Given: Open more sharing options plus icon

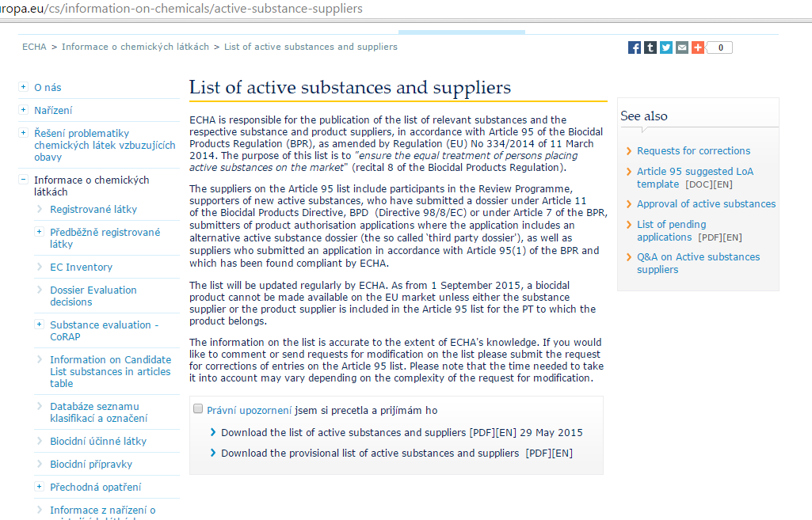Looking at the screenshot, I should pyautogui.click(x=698, y=47).
